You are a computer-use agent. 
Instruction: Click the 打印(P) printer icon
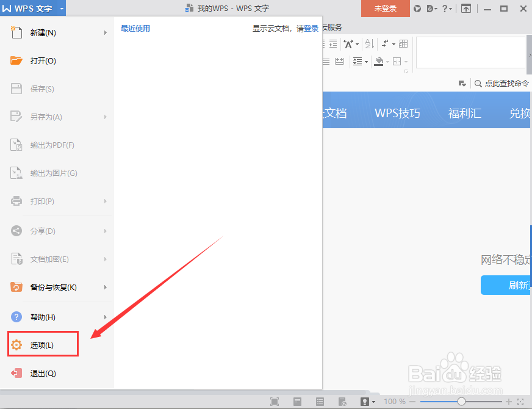tap(16, 201)
